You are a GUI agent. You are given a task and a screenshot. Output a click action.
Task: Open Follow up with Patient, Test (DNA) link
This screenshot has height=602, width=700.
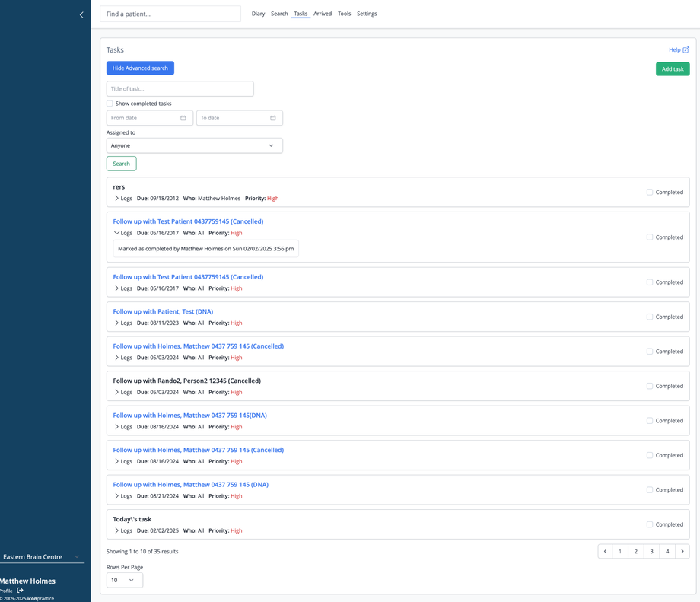coord(163,311)
